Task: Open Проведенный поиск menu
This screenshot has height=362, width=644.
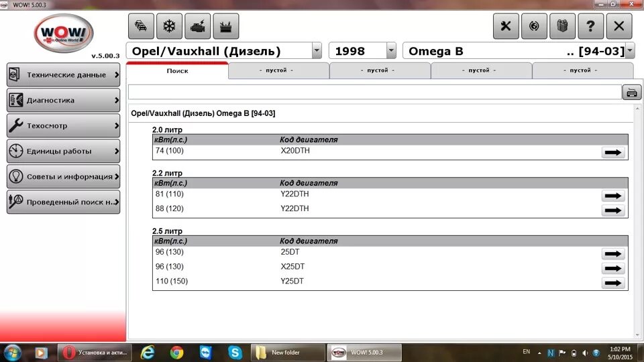Action: [x=64, y=202]
